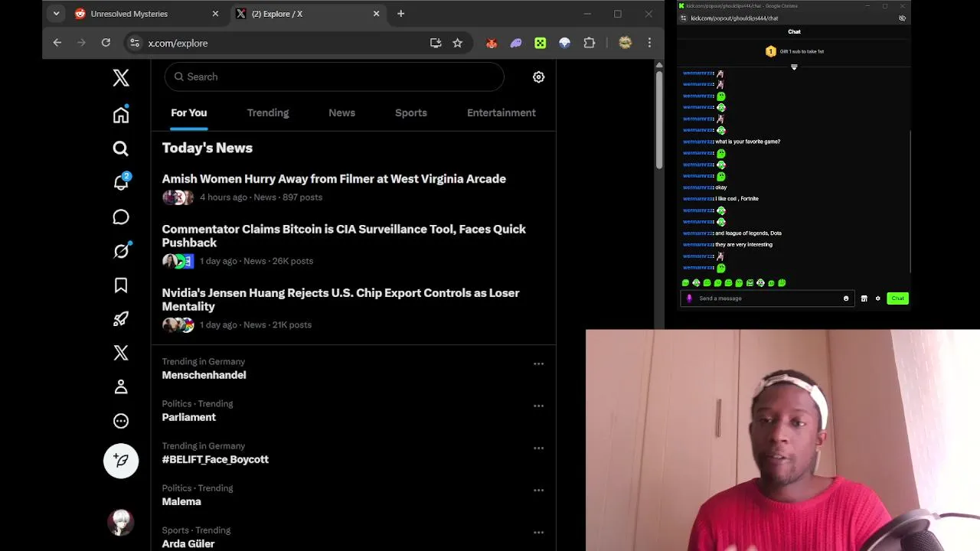Go to Home in X sidebar

click(x=121, y=115)
